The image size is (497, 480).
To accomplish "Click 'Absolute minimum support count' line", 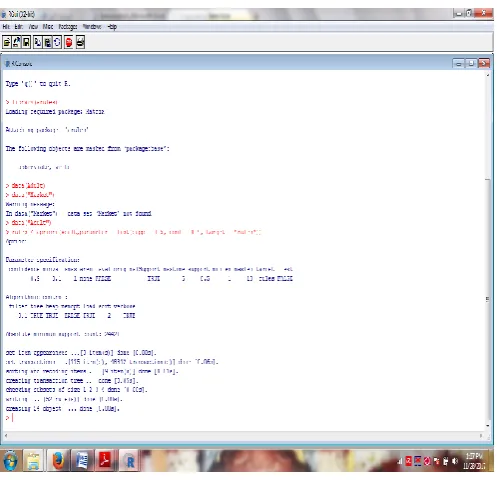I will click(62, 334).
